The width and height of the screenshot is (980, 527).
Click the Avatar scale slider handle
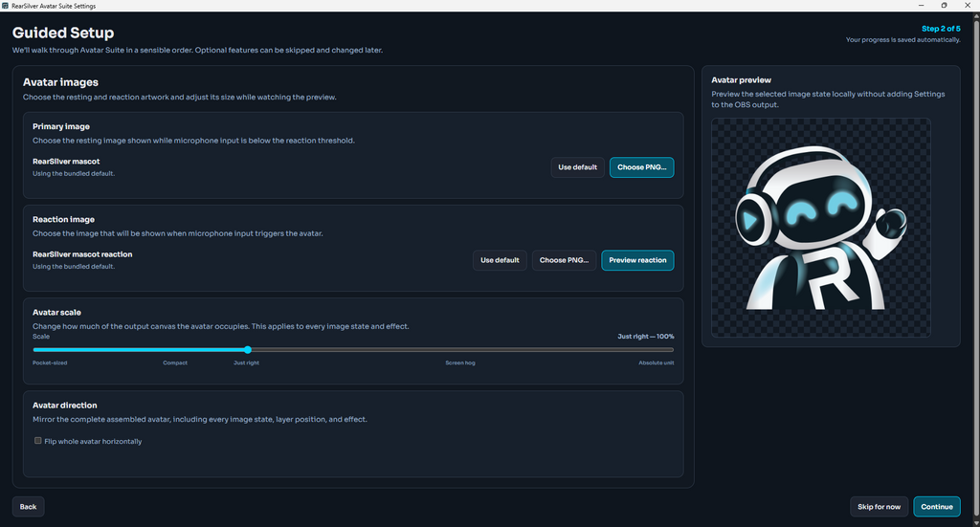click(x=248, y=350)
